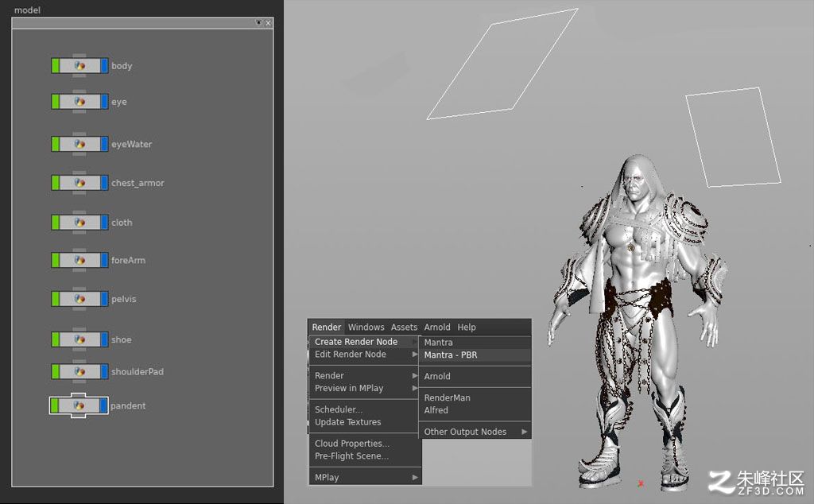Select the chest_armor node icon
Image resolution: width=814 pixels, height=504 pixels.
click(x=79, y=183)
